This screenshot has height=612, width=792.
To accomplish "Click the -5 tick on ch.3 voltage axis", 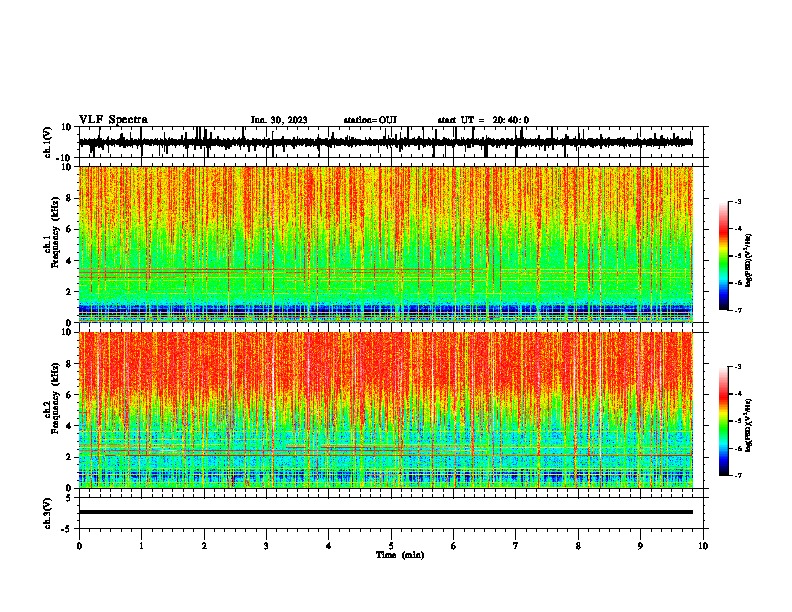I will click(67, 529).
